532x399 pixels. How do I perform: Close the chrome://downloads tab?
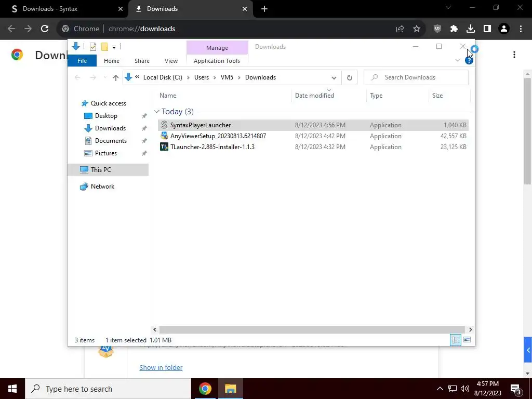245,9
